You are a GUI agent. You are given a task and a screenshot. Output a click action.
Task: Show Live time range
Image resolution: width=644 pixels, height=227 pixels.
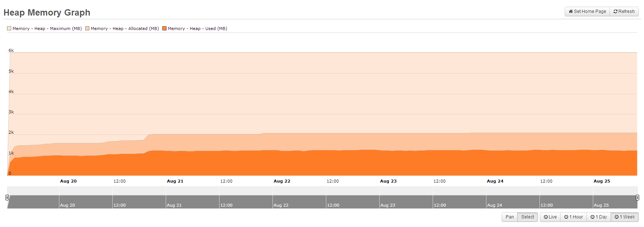550,217
